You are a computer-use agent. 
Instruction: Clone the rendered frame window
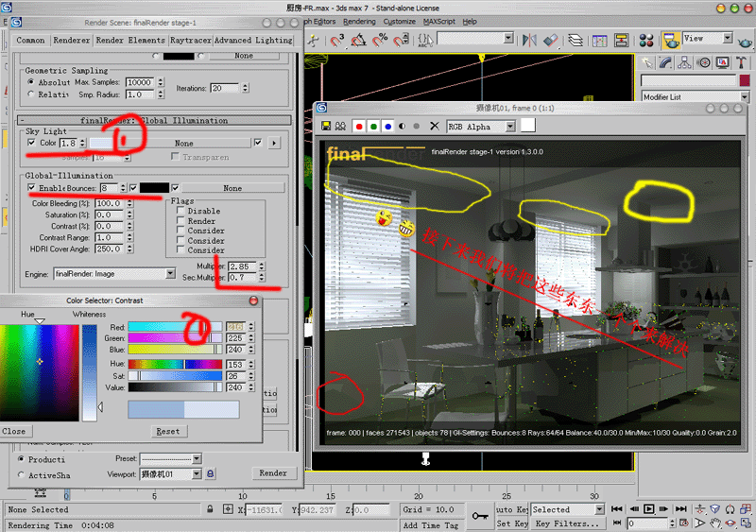[340, 126]
